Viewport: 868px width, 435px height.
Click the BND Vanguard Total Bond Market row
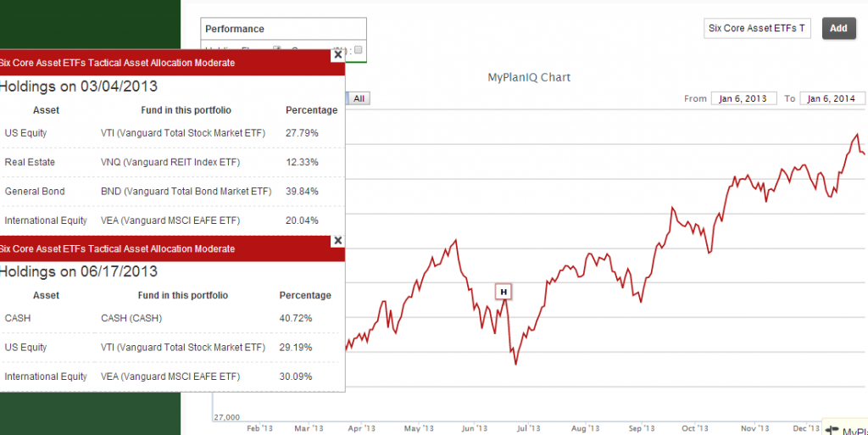(x=171, y=192)
